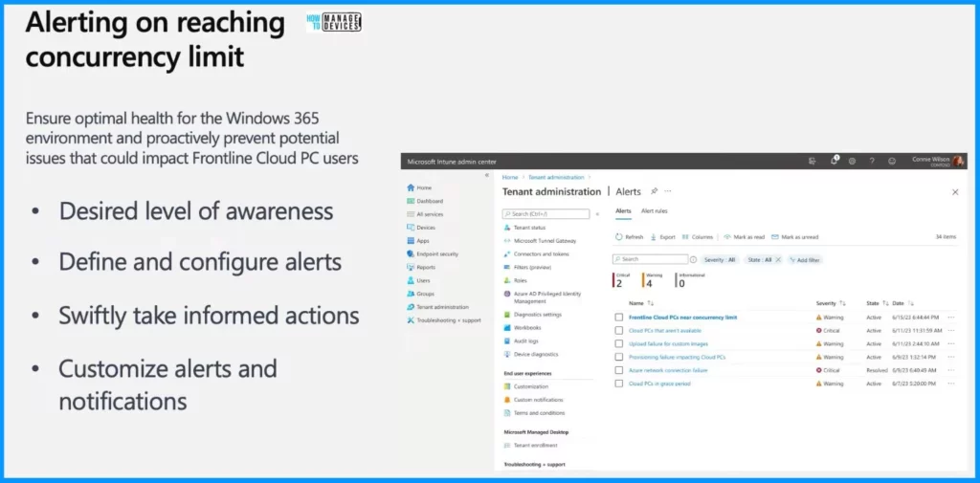Click Add filter button
Screen dimensions: 980x483
(x=805, y=260)
